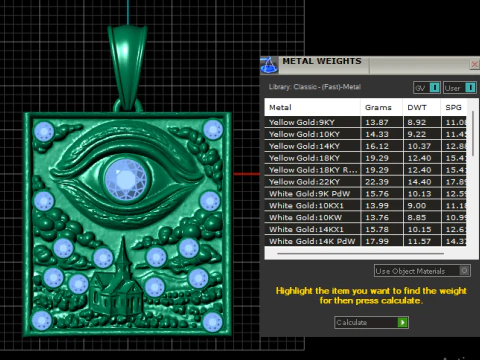Select the White Gold:10KW row
480x360 pixels.
click(366, 217)
